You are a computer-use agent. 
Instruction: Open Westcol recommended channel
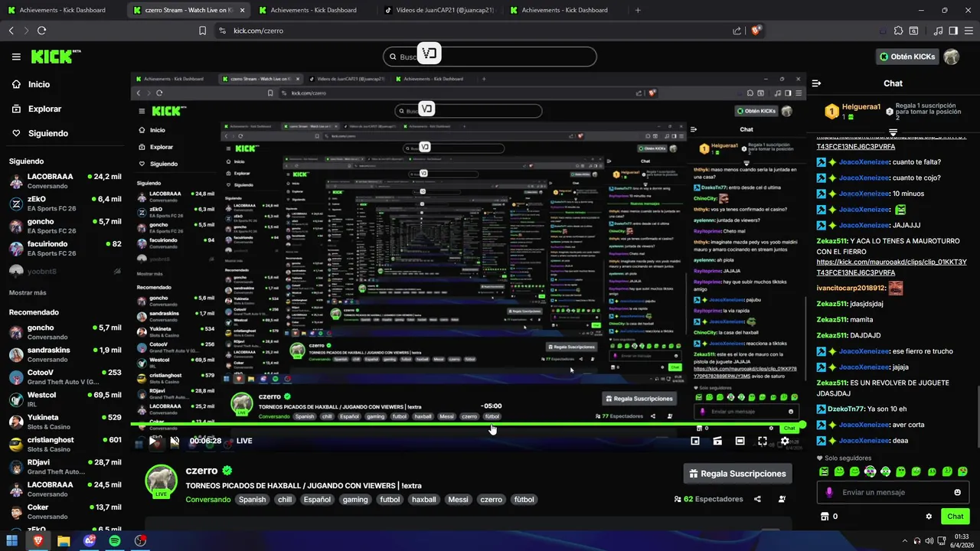pos(65,399)
